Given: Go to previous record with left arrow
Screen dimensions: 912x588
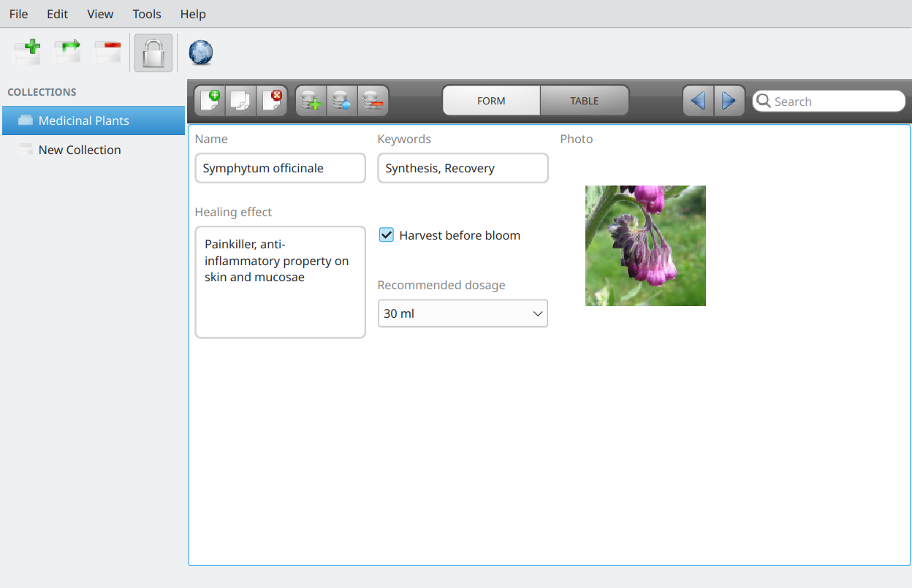Looking at the screenshot, I should coord(699,101).
